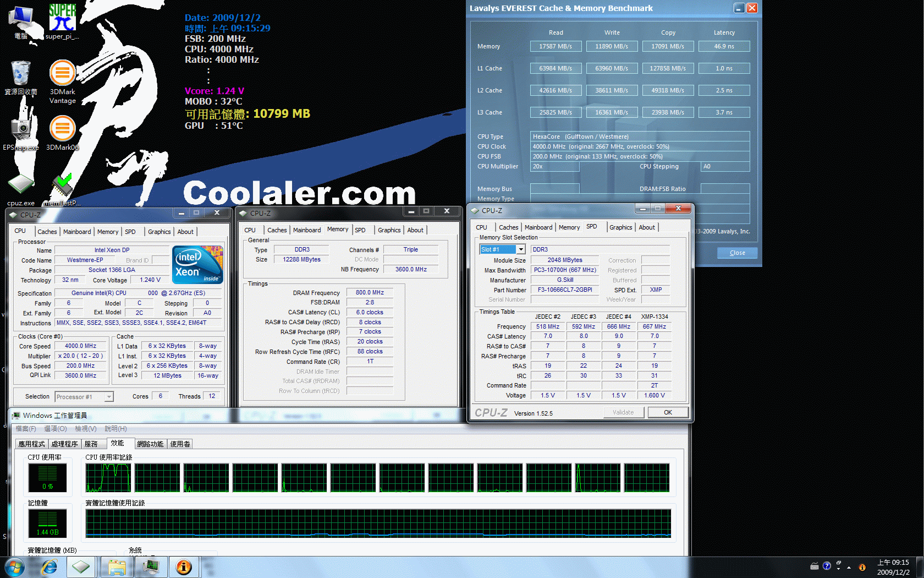
Task: Launch the 3DMark06 desktop shortcut
Action: [62, 132]
